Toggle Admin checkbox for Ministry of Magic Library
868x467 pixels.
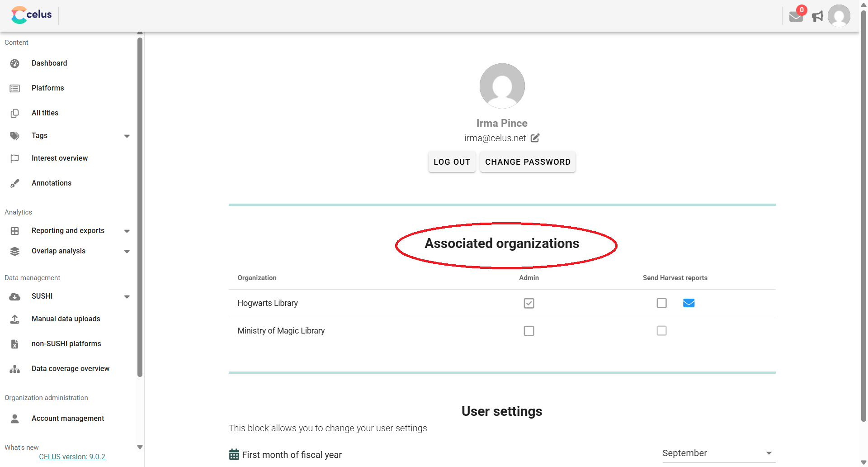(x=529, y=331)
